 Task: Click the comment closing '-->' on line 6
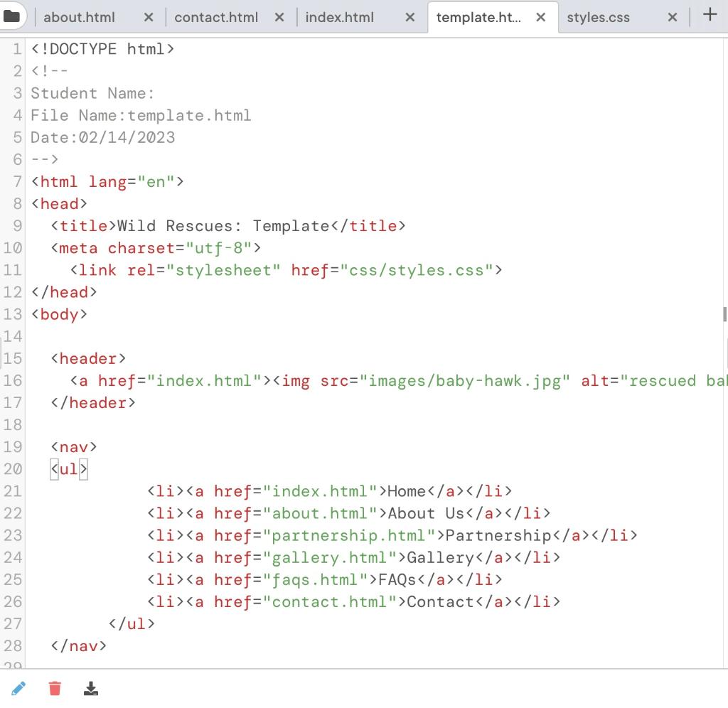coord(45,160)
